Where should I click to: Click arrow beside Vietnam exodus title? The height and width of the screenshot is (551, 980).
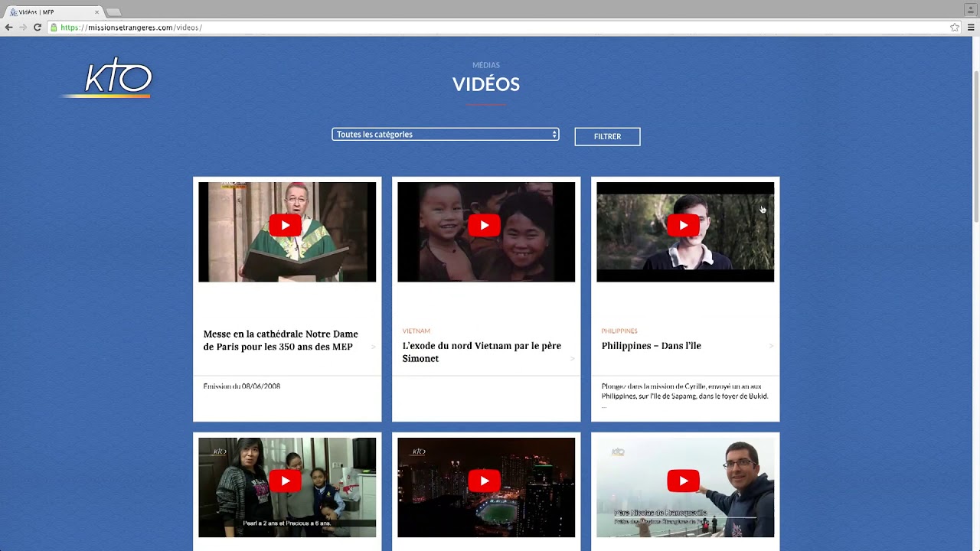click(572, 358)
